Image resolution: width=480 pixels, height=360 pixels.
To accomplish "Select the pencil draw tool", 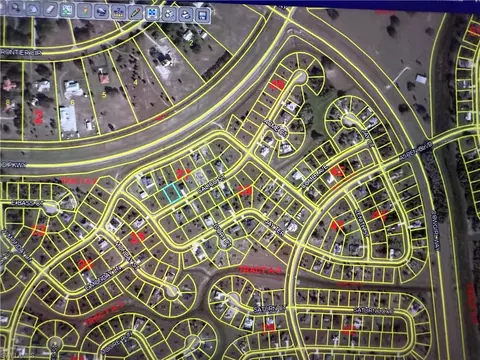I will tap(135, 13).
